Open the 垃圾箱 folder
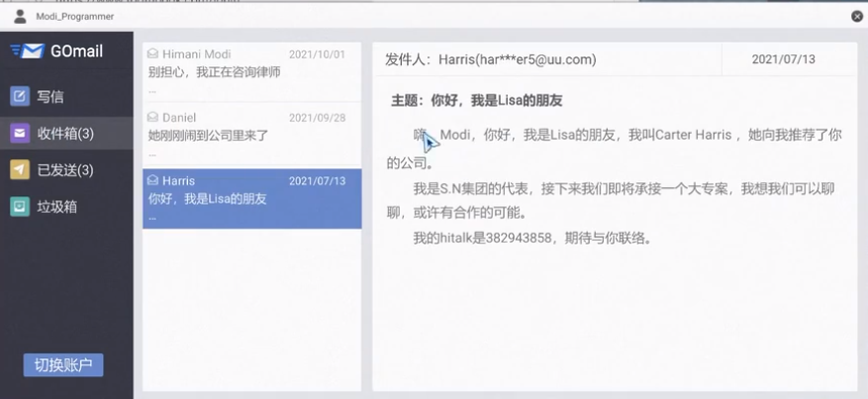 coord(66,206)
